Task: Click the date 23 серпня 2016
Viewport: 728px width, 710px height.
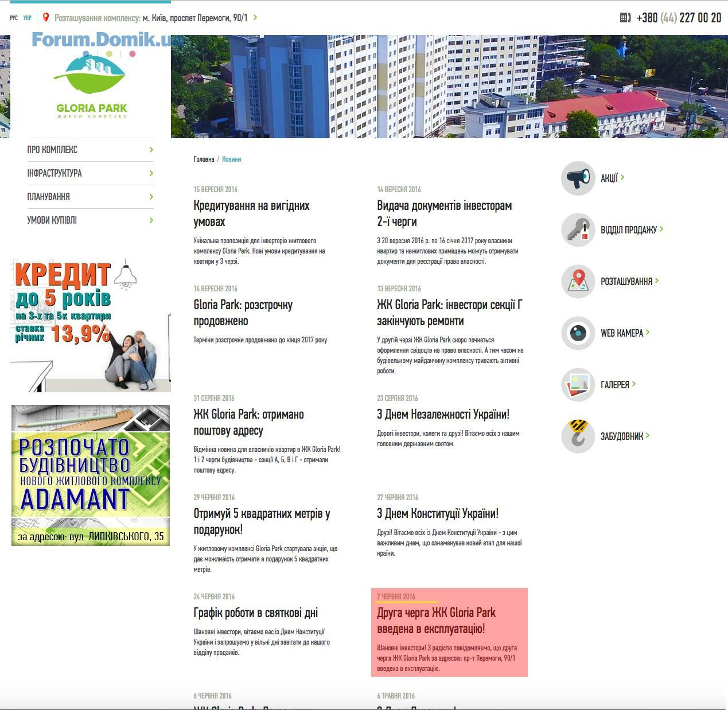Action: pyautogui.click(x=398, y=398)
